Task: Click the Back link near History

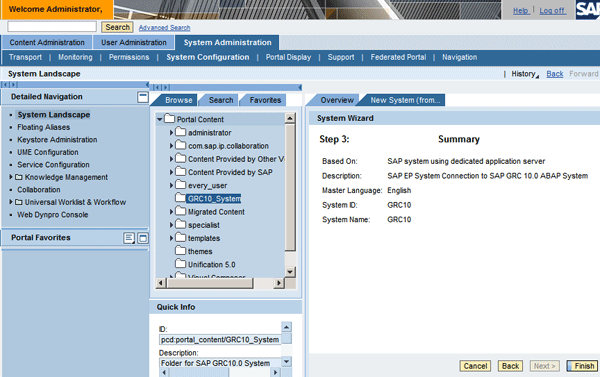Action: tap(554, 74)
